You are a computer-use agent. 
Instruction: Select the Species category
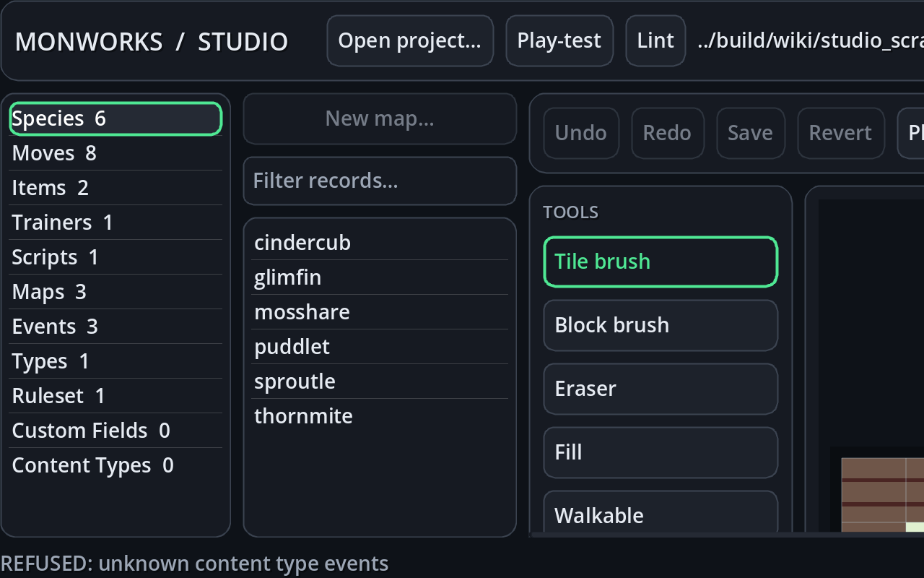point(115,118)
